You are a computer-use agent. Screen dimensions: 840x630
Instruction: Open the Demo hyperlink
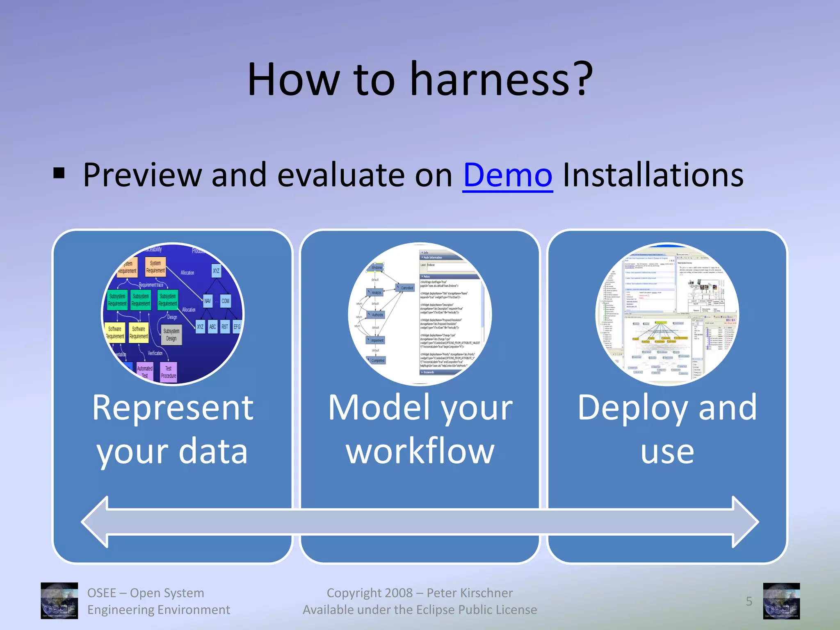point(507,176)
